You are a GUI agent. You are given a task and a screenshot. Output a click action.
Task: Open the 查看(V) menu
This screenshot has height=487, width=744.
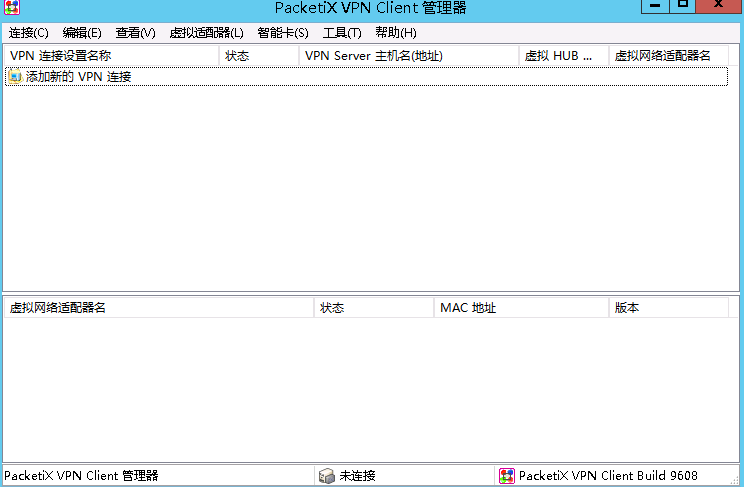pos(135,33)
